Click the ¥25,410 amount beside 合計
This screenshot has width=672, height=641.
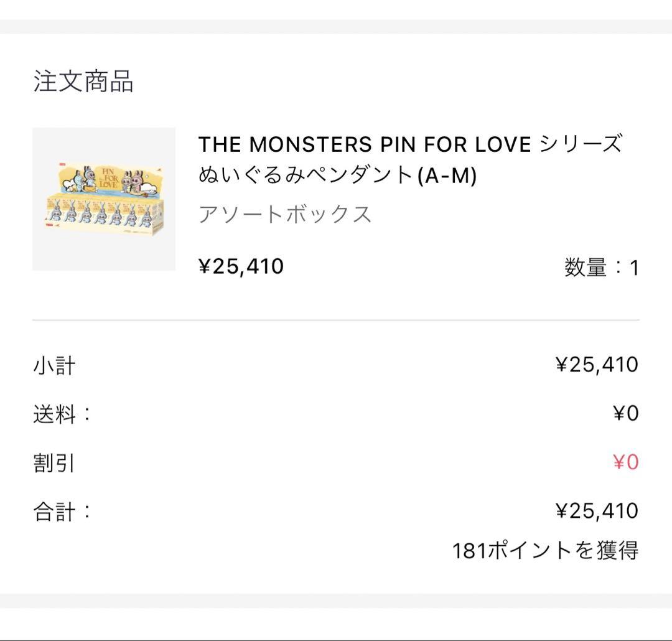click(x=597, y=512)
